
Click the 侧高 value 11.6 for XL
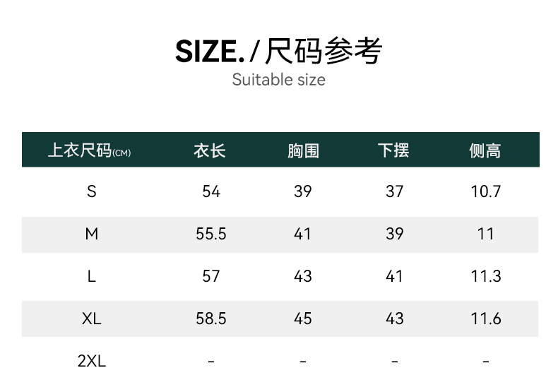click(x=486, y=319)
